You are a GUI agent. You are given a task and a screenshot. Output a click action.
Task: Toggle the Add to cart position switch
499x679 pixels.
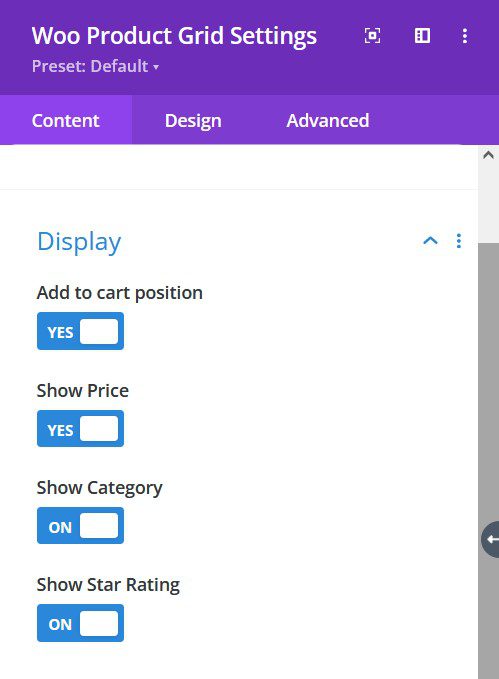pos(80,331)
